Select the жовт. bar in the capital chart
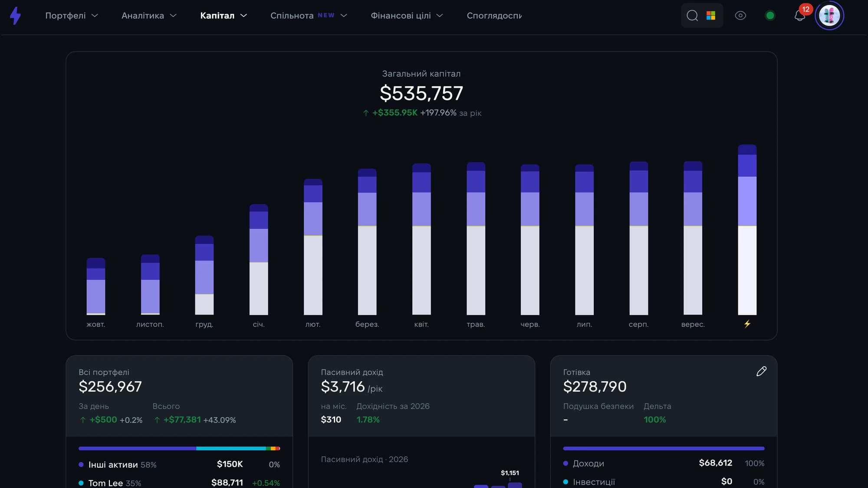The width and height of the screenshot is (868, 488). point(96,286)
